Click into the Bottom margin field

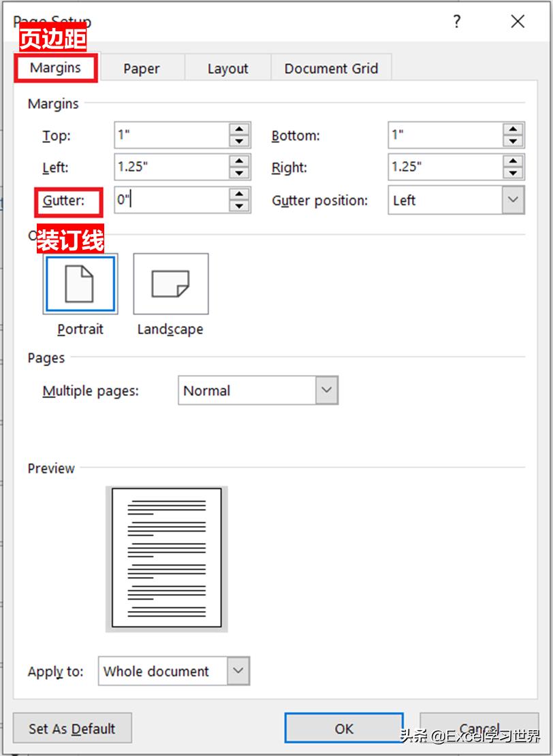tap(445, 135)
